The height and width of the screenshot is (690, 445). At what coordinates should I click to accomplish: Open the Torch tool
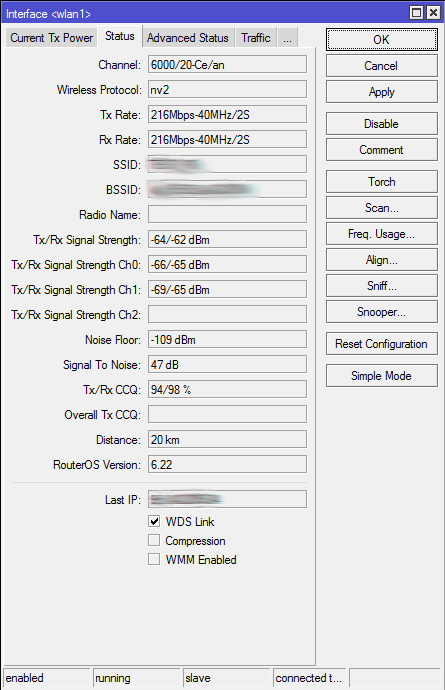point(382,182)
